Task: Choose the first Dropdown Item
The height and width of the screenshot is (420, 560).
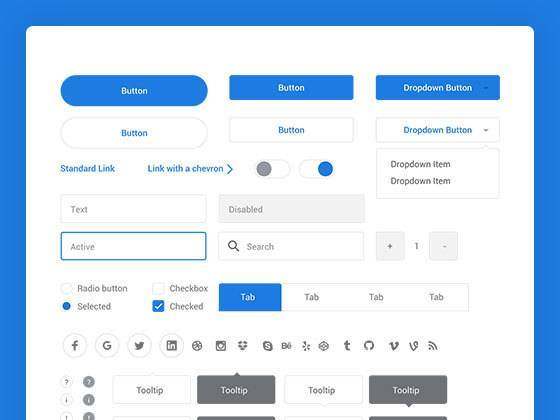Action: pyautogui.click(x=420, y=164)
